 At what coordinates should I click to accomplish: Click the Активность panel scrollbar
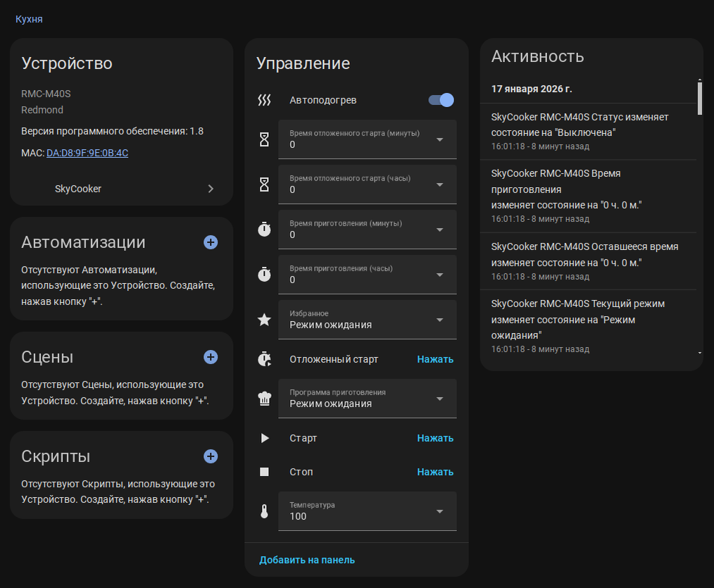click(x=699, y=99)
